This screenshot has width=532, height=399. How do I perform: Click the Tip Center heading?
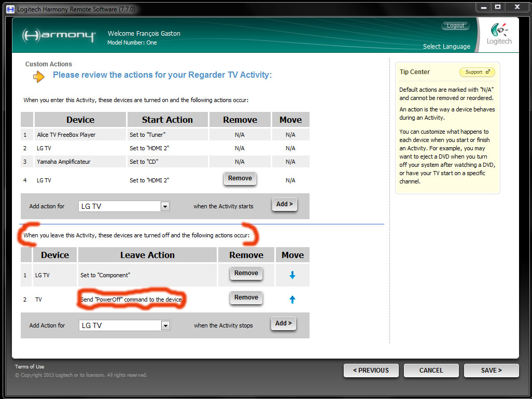(x=415, y=72)
